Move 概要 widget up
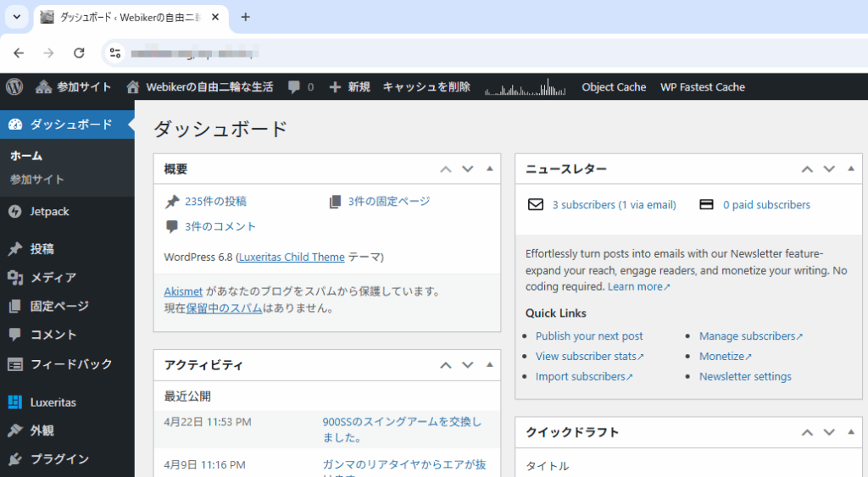Viewport: 868px width, 477px height. point(446,169)
